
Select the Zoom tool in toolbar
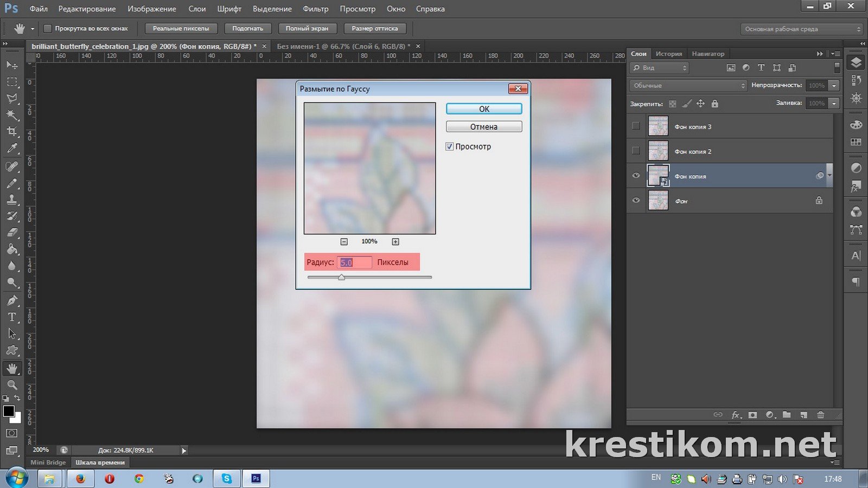point(11,385)
